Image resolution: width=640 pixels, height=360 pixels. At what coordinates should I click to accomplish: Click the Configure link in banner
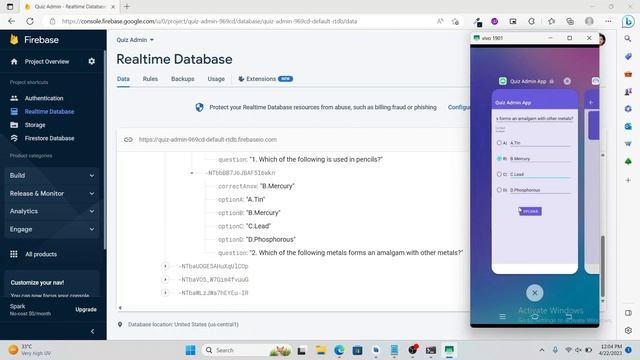click(459, 107)
